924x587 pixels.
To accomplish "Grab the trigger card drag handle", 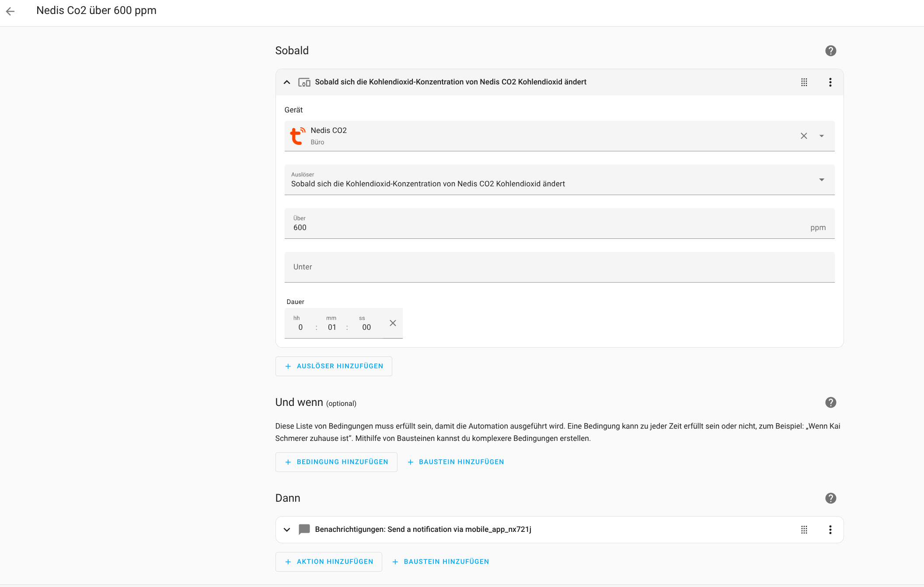I will pos(804,82).
